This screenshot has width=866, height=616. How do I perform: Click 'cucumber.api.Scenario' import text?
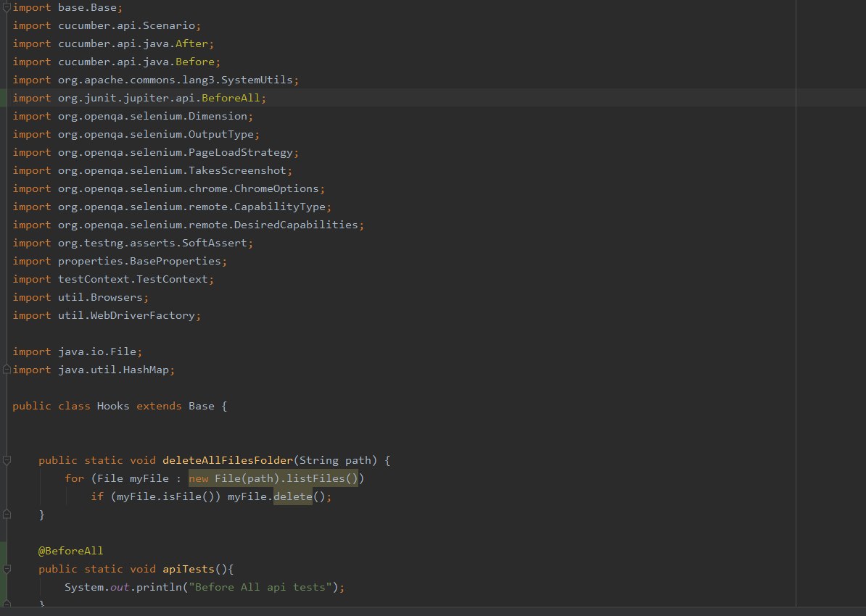(x=126, y=25)
